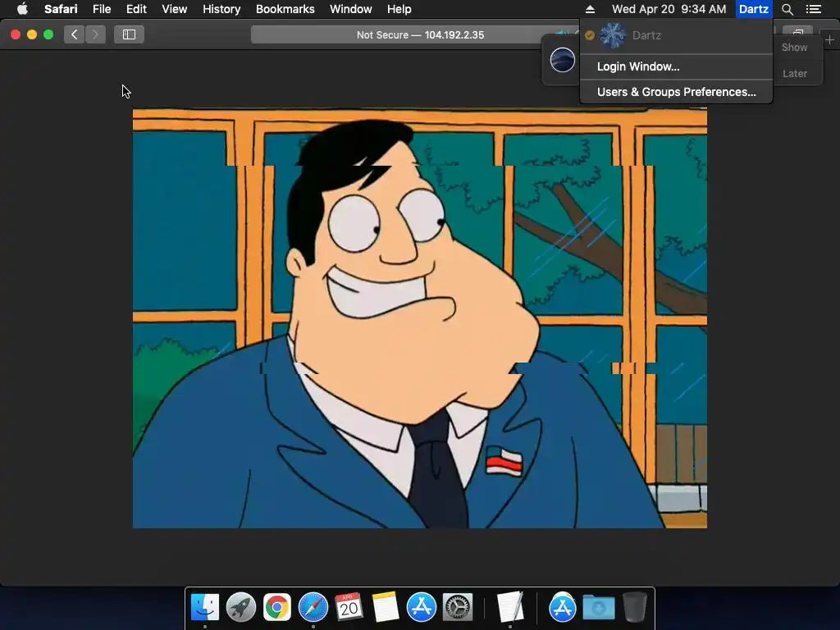Viewport: 840px width, 630px height.
Task: Open Spotlight search magnifier icon
Action: tap(787, 9)
